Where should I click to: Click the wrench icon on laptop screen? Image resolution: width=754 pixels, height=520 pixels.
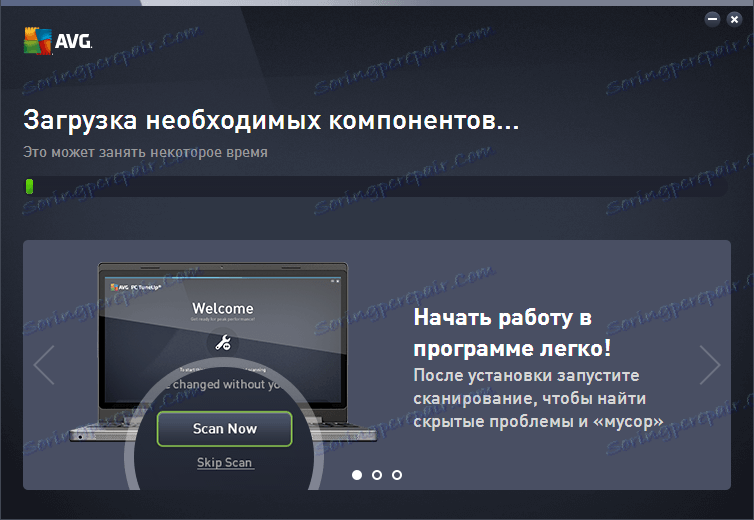point(223,343)
